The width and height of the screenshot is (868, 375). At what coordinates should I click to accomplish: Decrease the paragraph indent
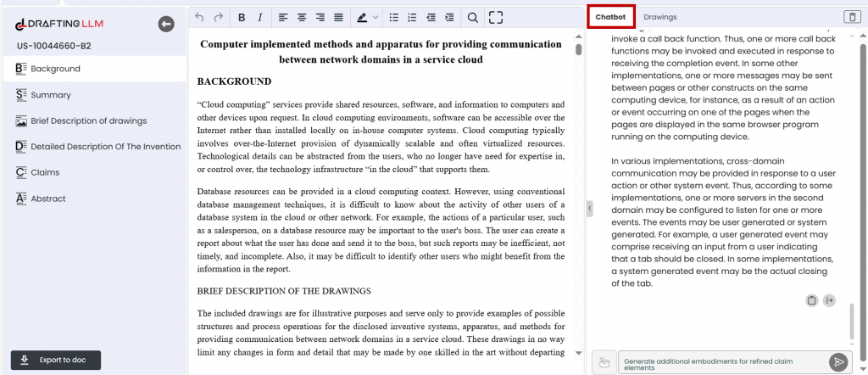(x=431, y=18)
